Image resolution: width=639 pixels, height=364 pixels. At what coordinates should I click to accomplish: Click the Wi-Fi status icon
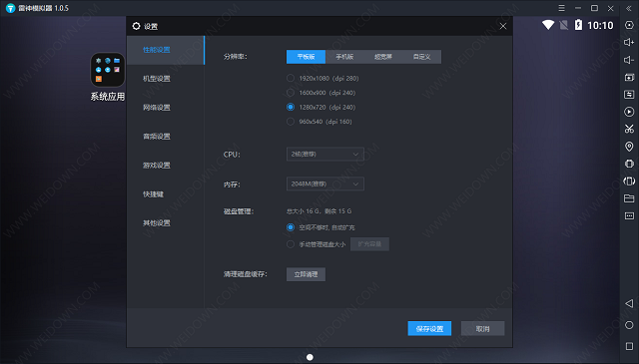pos(548,25)
